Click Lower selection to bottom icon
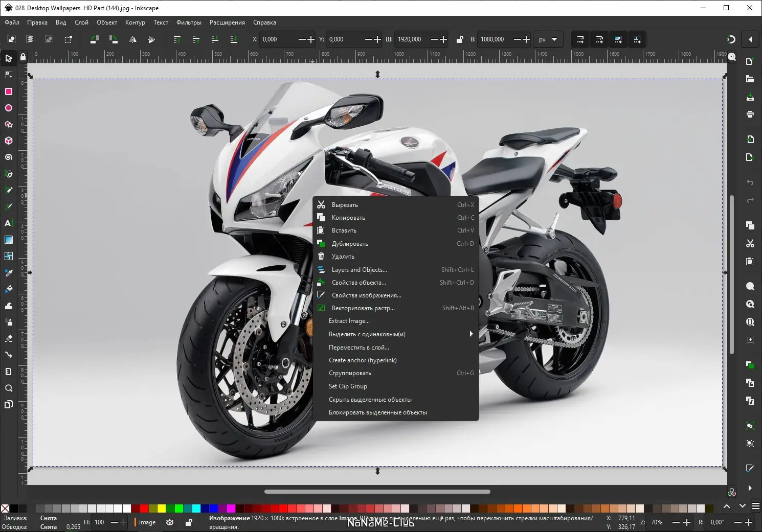This screenshot has width=762, height=532. point(234,39)
